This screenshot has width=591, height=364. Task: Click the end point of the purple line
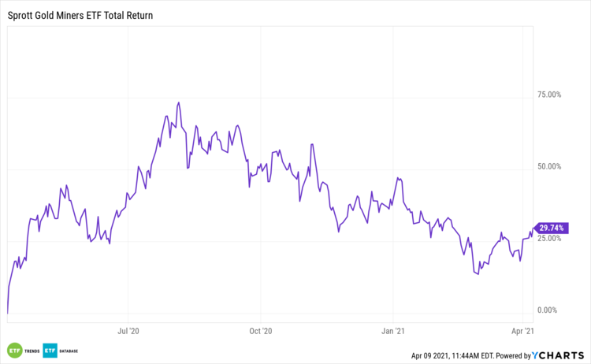click(533, 228)
